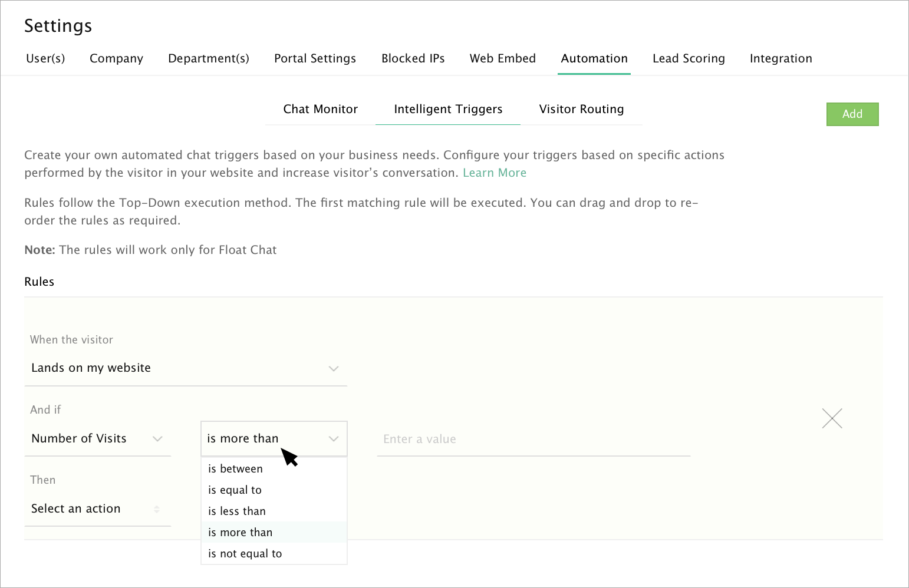Click the green Add button
Screen dimensions: 909x588
click(x=852, y=114)
